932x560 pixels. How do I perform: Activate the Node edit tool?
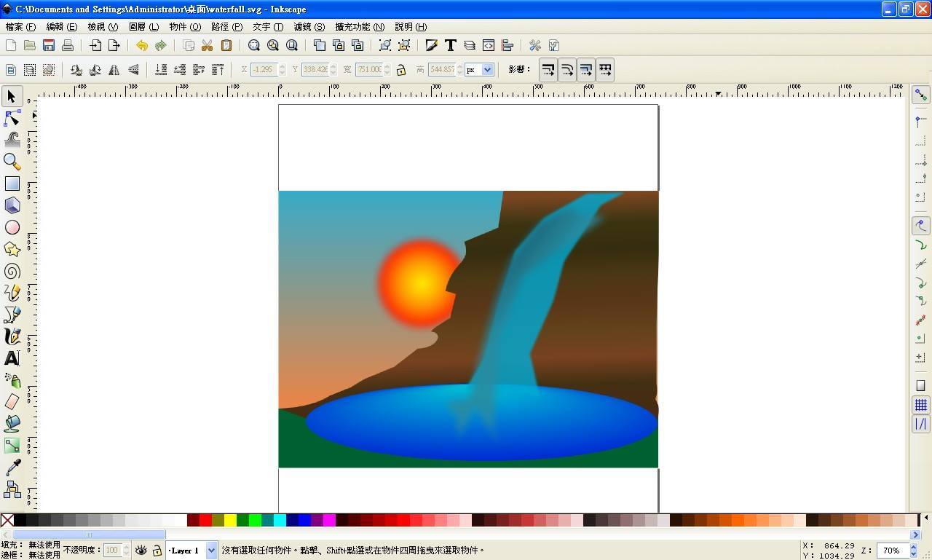pyautogui.click(x=12, y=118)
